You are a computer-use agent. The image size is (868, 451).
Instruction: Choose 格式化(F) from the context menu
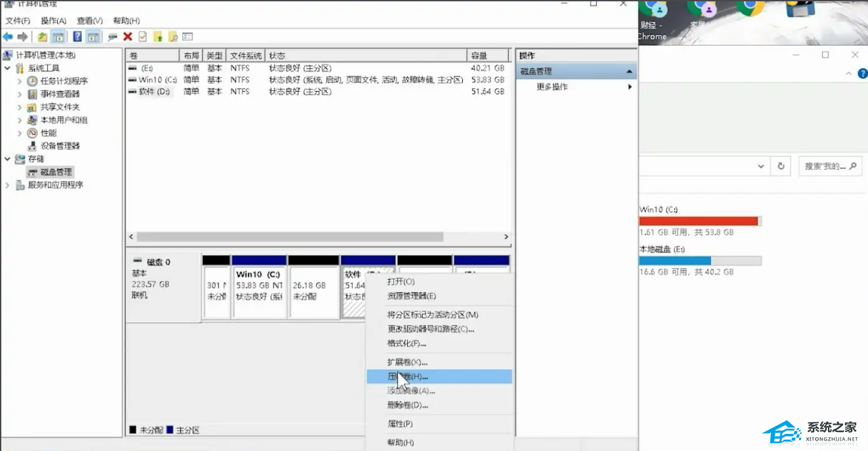pyautogui.click(x=406, y=343)
